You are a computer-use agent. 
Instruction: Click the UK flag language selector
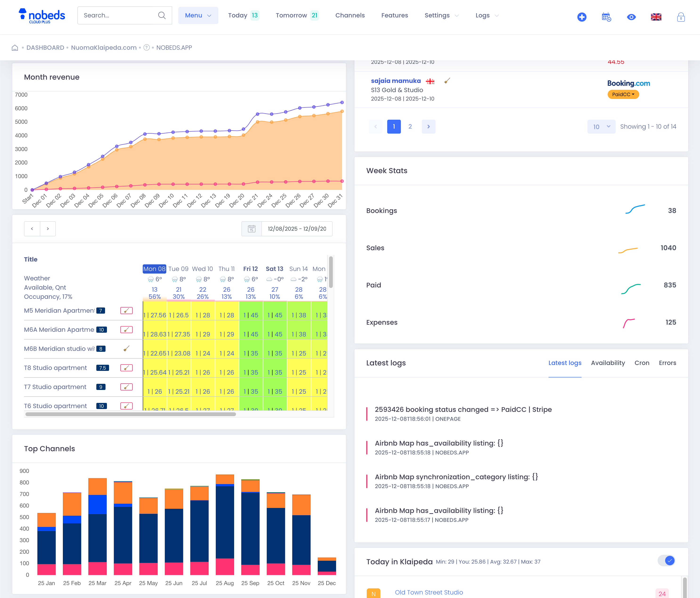tap(656, 16)
